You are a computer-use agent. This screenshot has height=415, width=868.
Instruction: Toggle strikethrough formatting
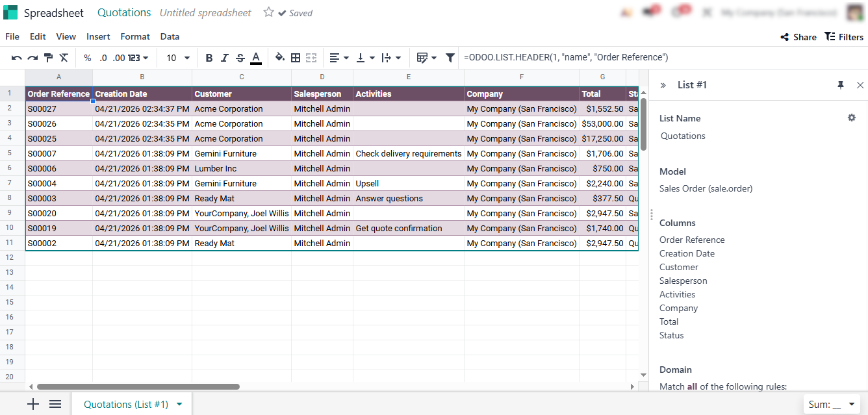click(x=240, y=58)
